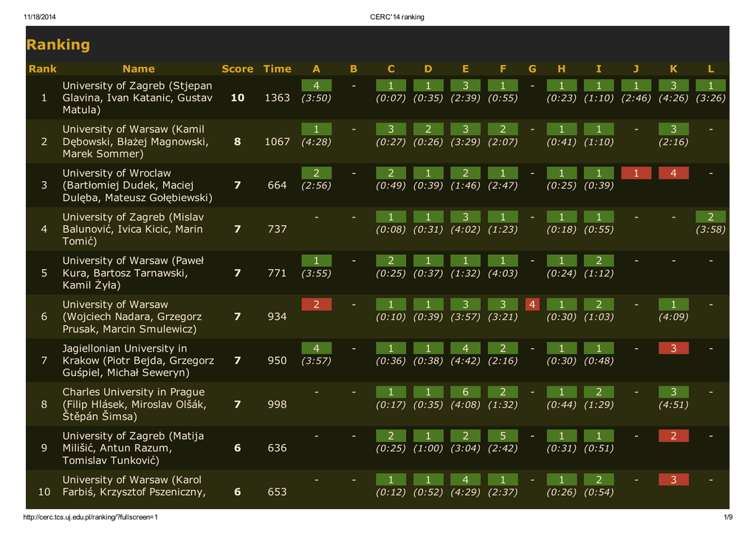Click red problem J cell for University of Wroclaw
Viewport: 756px width, 535px height.
(636, 173)
